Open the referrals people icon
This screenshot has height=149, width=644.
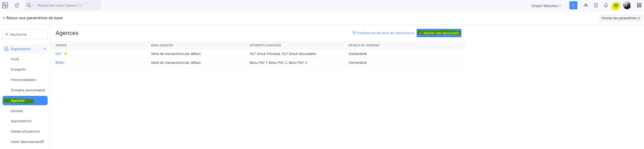[586, 5]
